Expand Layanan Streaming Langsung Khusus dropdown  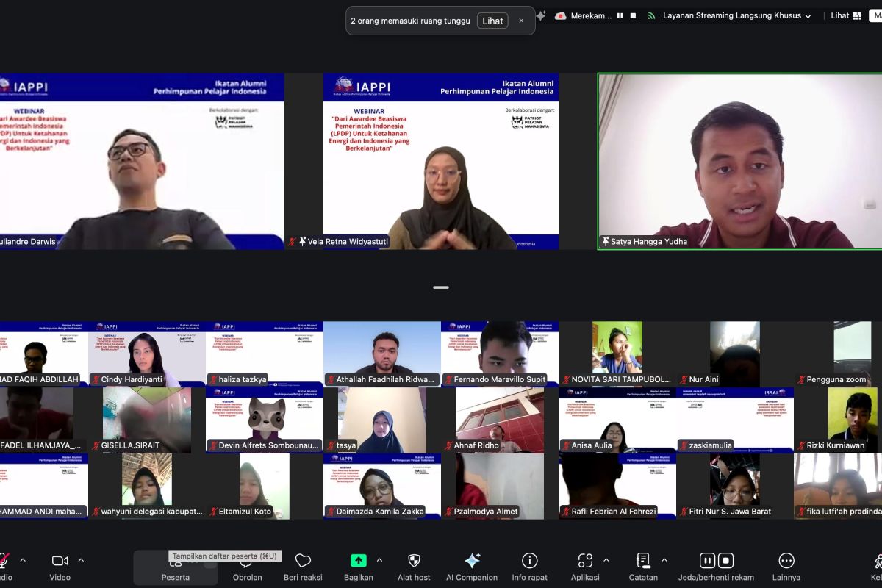click(x=808, y=16)
